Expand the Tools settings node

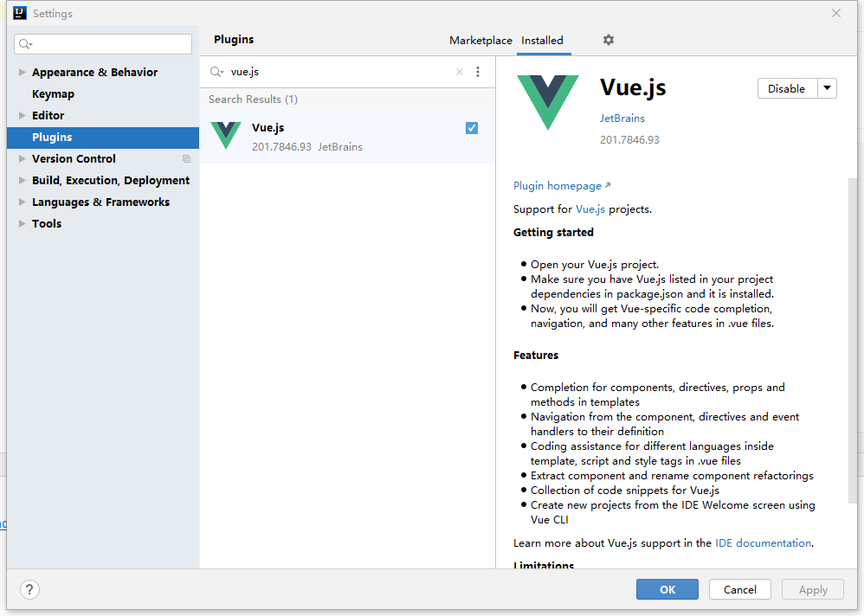point(22,223)
